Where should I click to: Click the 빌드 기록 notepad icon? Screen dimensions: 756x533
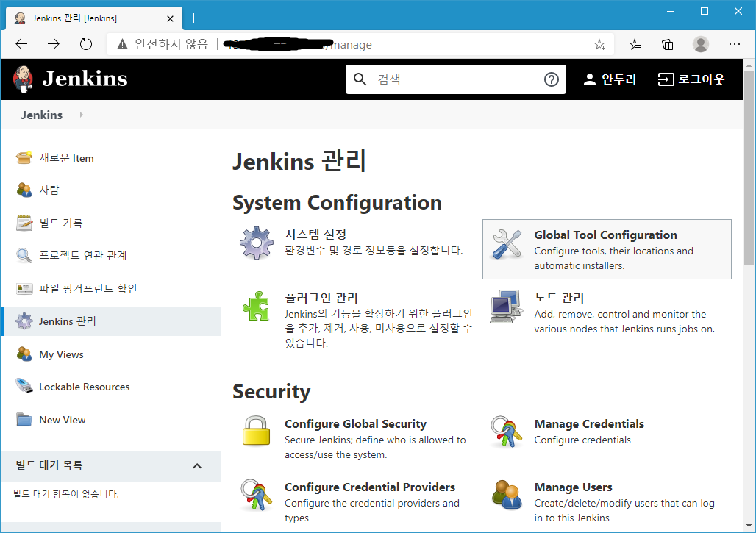[24, 223]
